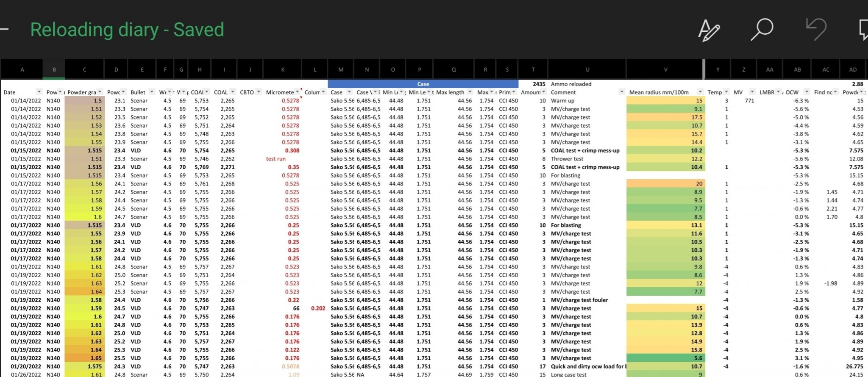Open the CBTO column filter dropdown

click(x=259, y=92)
